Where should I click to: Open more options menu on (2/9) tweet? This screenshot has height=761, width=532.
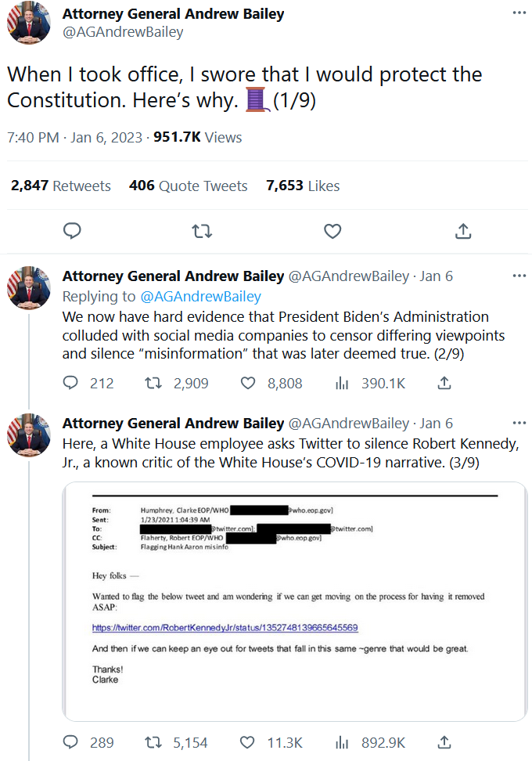coord(519,276)
